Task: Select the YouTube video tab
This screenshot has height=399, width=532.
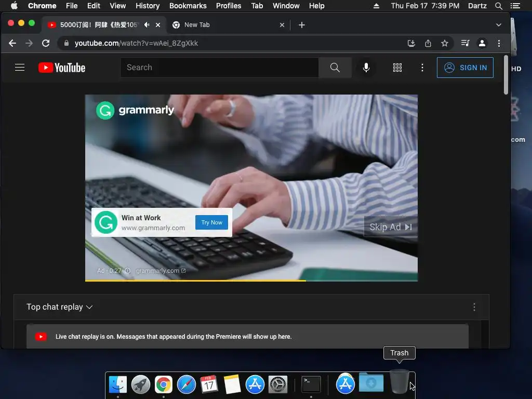Action: (x=104, y=25)
